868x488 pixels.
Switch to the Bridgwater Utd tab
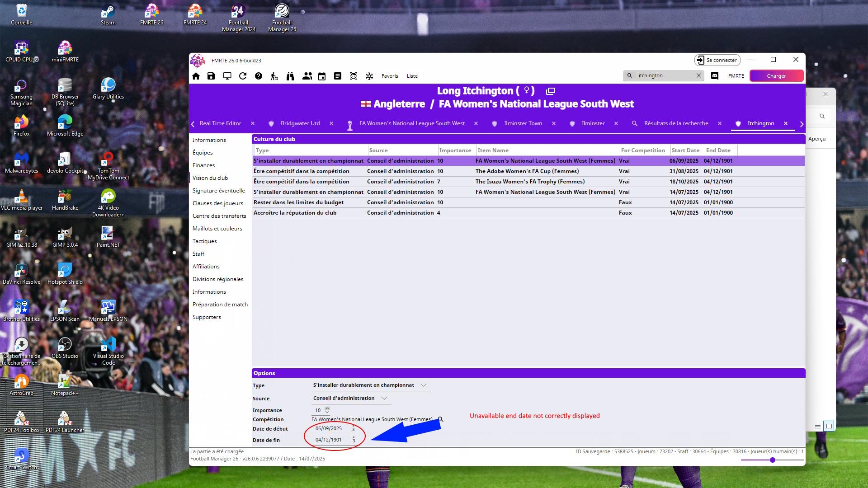(300, 123)
